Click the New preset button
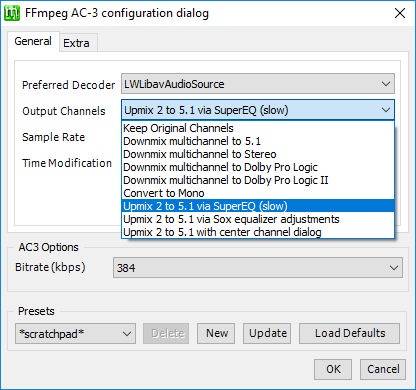Image resolution: width=416 pixels, height=390 pixels. [x=216, y=333]
